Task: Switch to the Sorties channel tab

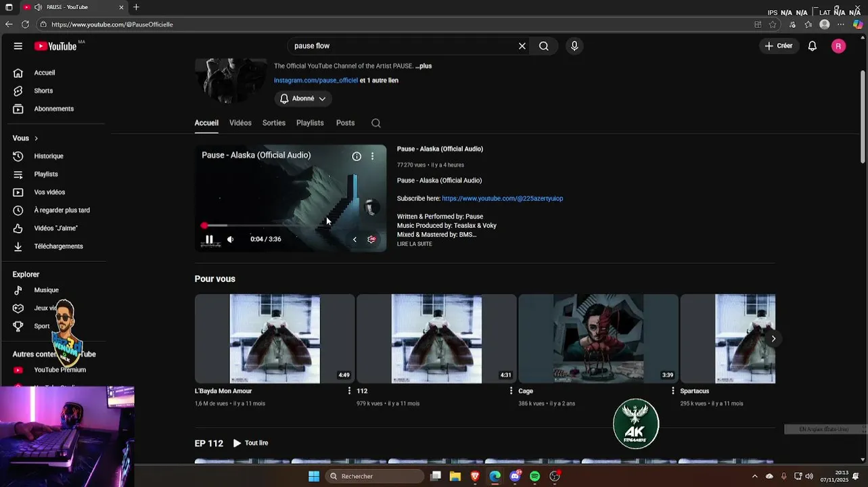Action: (x=274, y=123)
